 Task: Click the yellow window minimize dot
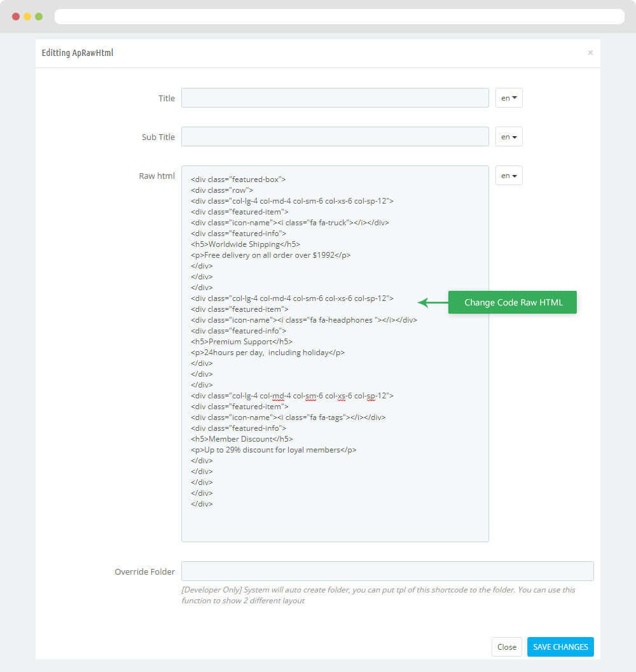pyautogui.click(x=27, y=17)
